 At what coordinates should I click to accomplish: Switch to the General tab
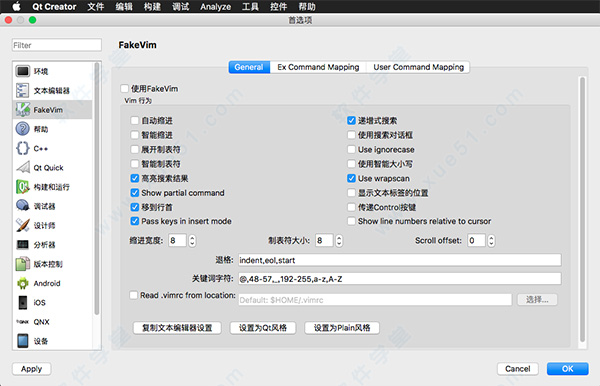pyautogui.click(x=249, y=67)
